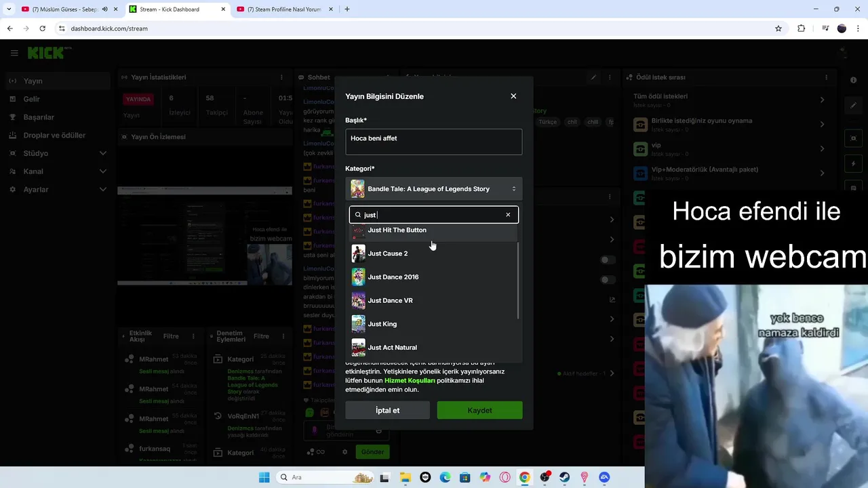Click the İptal et button
The height and width of the screenshot is (488, 868).
(x=387, y=410)
